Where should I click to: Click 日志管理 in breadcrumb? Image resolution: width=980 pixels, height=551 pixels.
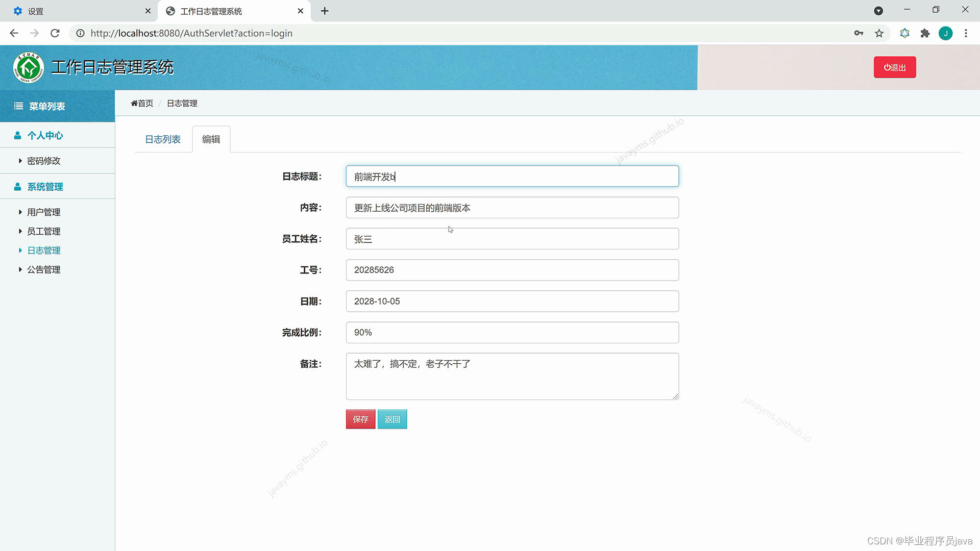182,103
